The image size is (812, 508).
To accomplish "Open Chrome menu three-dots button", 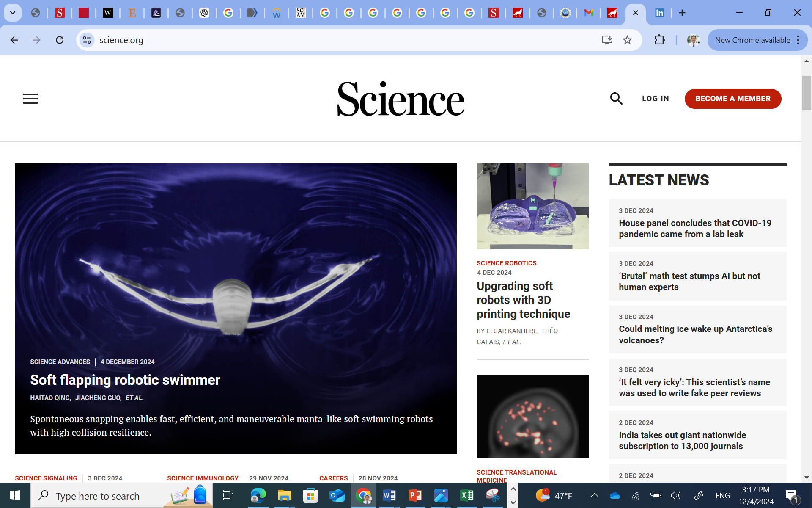I will pyautogui.click(x=798, y=40).
